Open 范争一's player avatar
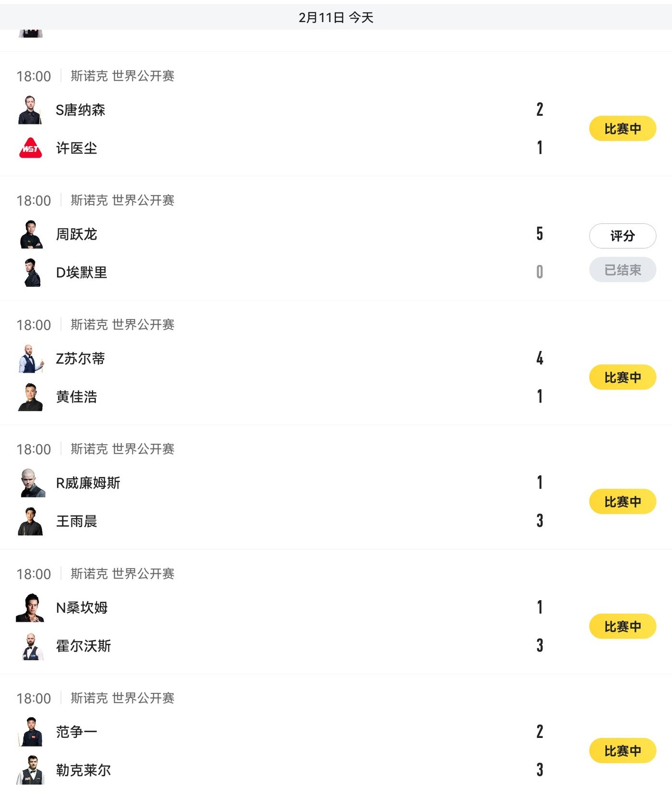This screenshot has height=797, width=672. tap(31, 732)
